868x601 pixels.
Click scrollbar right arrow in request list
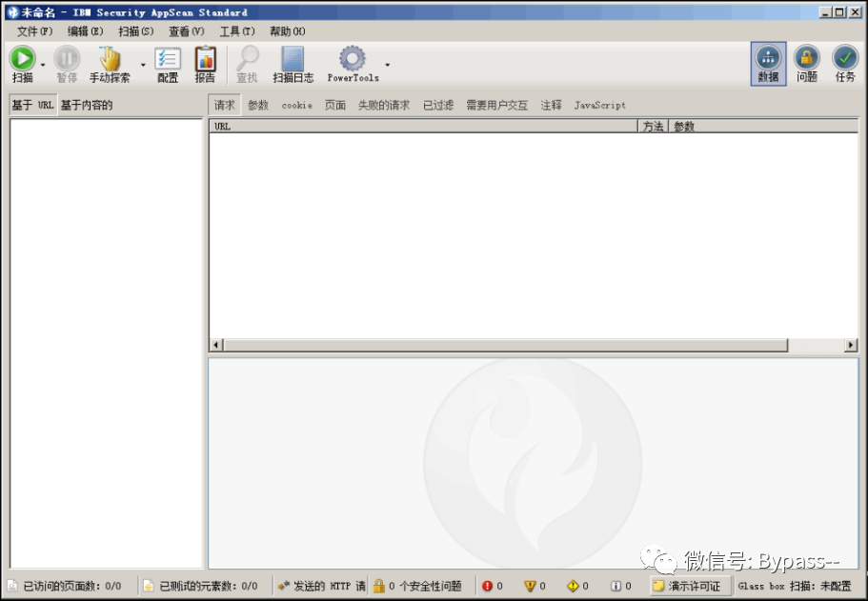click(851, 346)
